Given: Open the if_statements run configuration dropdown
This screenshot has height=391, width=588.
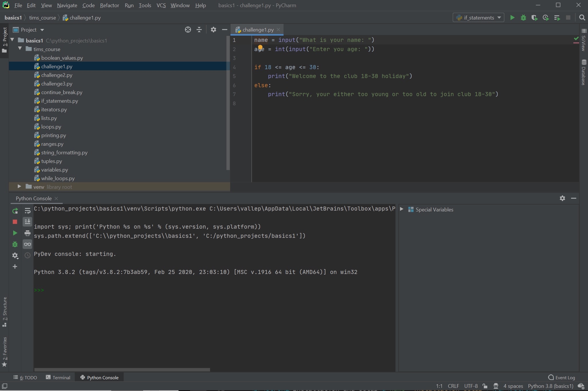Looking at the screenshot, I should [478, 18].
